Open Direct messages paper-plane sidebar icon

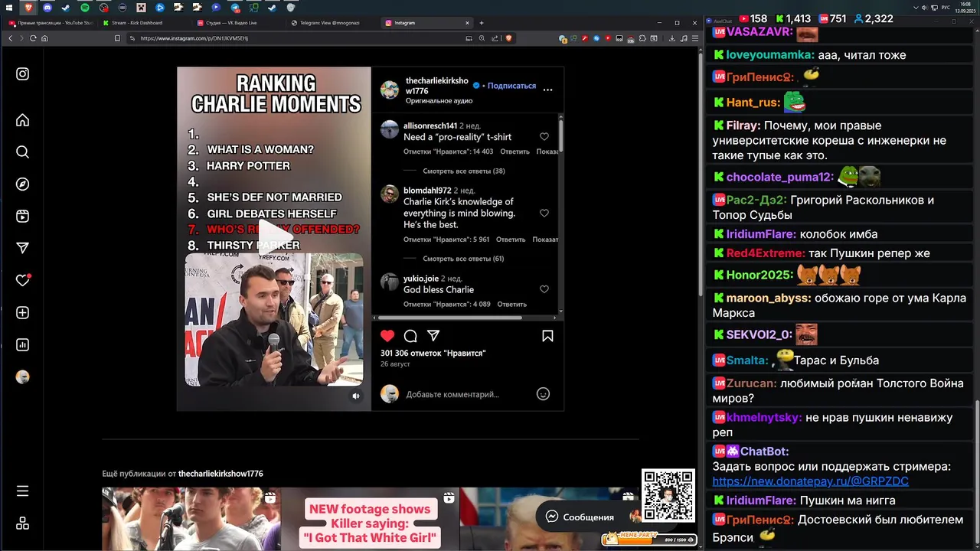[x=22, y=248]
